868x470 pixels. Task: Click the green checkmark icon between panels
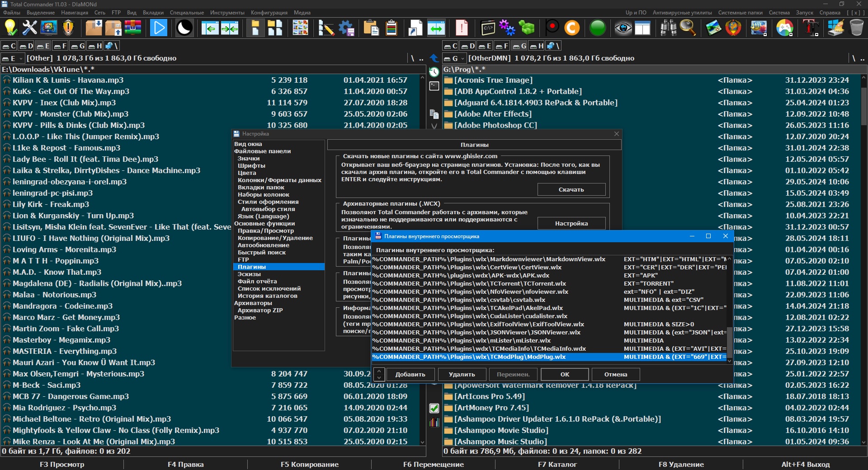point(434,408)
